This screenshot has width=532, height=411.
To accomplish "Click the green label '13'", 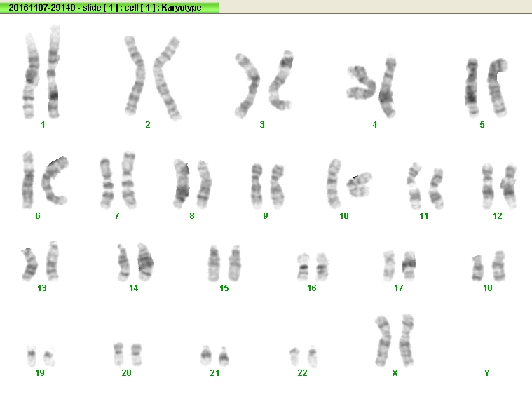I will click(x=42, y=288).
